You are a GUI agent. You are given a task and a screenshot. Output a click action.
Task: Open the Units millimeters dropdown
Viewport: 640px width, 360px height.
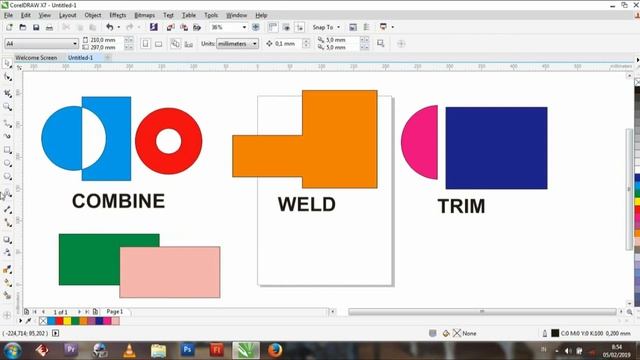click(255, 43)
